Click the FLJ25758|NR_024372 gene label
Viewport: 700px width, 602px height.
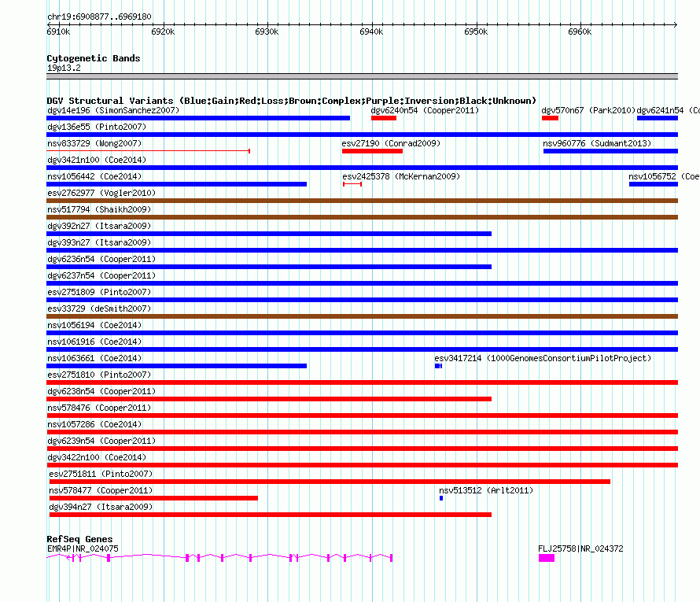pyautogui.click(x=580, y=548)
